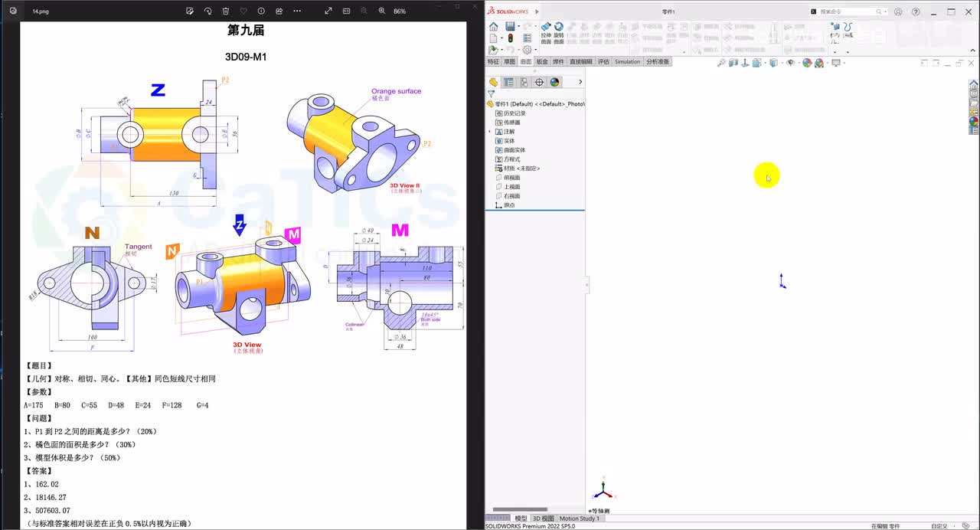This screenshot has height=530, width=980.
Task: Switch to the 曲面 ribbon tab
Action: point(525,61)
